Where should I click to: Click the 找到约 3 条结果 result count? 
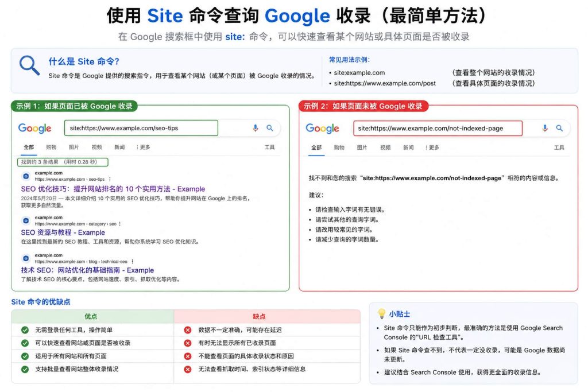(63, 162)
